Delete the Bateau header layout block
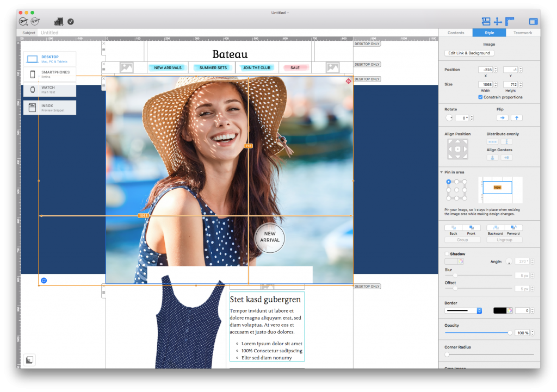 tap(104, 43)
